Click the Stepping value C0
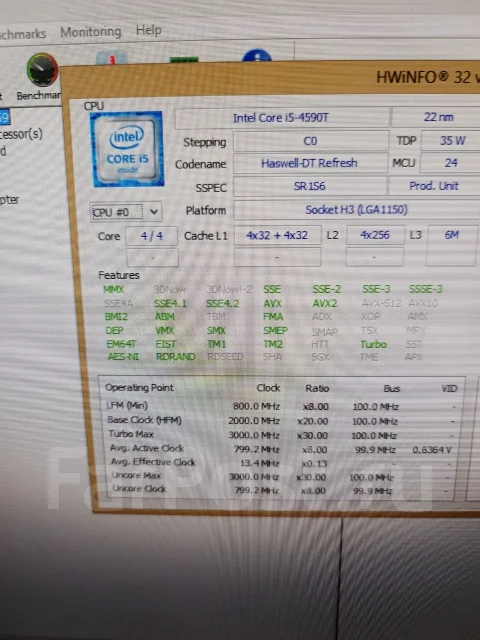This screenshot has width=480, height=640. tap(310, 141)
